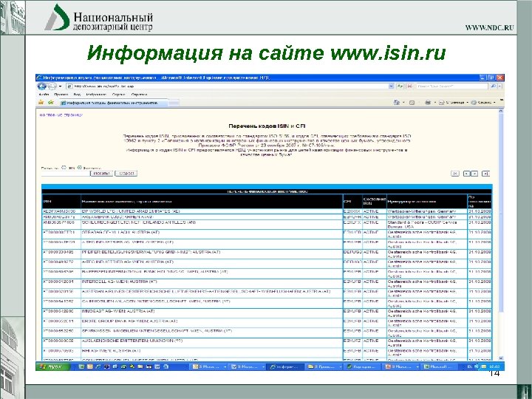Click the browser address bar
The image size is (532, 399).
[227, 86]
